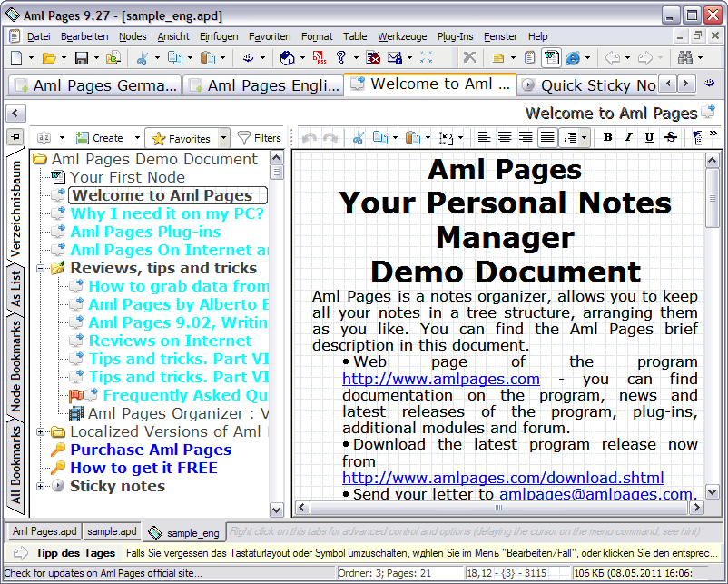Click the a-z sort icon in tree toolbar
This screenshot has height=584, width=728.
(44, 138)
